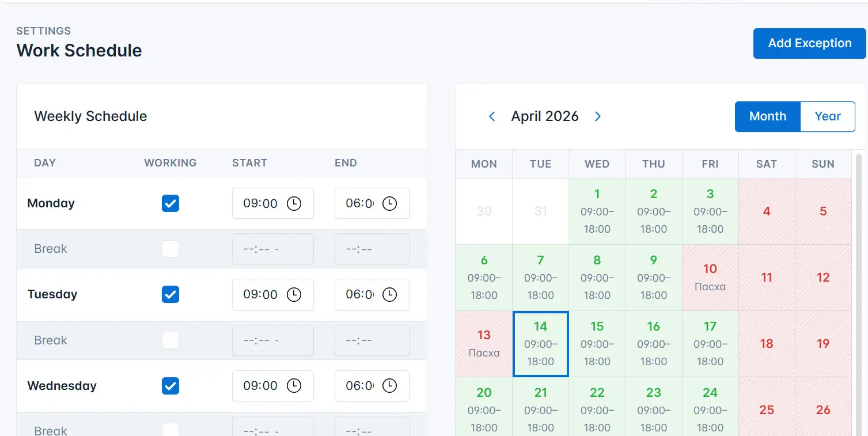Navigate to the previous month with left chevron

pos(492,116)
